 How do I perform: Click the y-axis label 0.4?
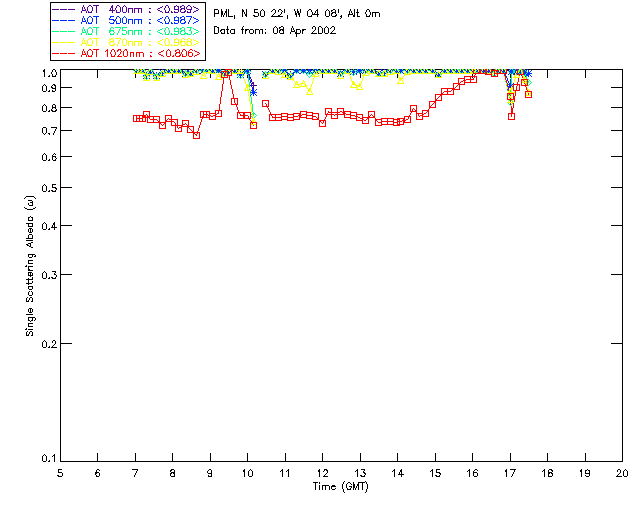tap(49, 226)
